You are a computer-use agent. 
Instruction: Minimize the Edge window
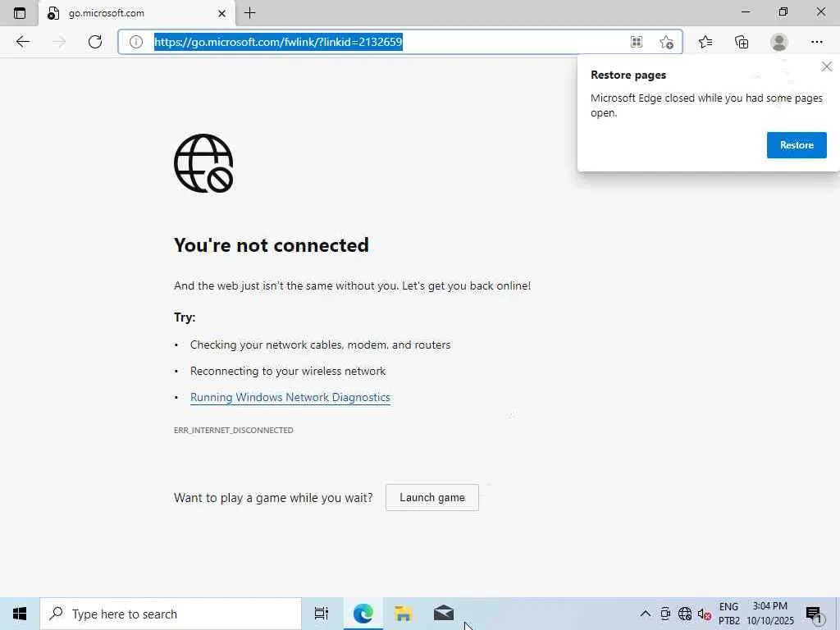click(x=746, y=11)
